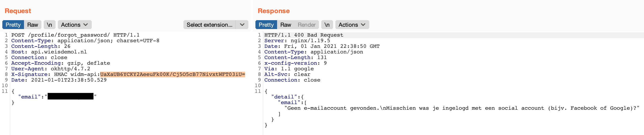Click the POST /profile/forgot_password/ request line
This screenshot has width=644, height=135.
point(75,35)
